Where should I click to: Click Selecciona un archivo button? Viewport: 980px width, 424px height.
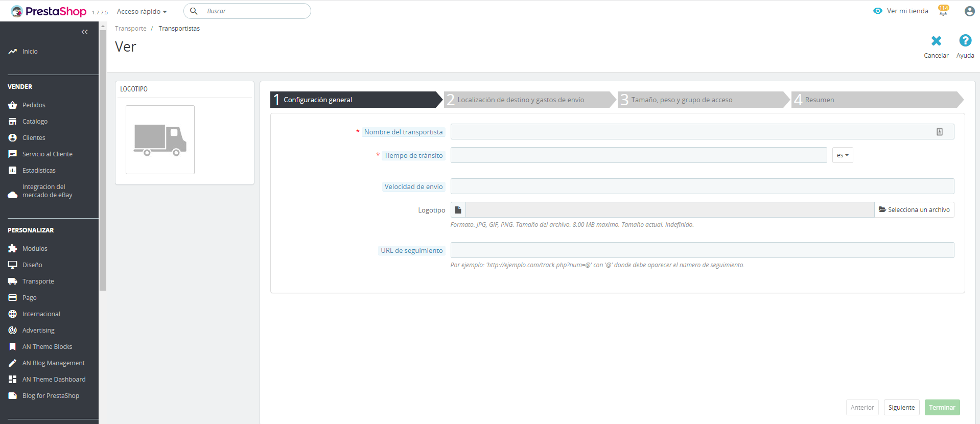pyautogui.click(x=914, y=210)
